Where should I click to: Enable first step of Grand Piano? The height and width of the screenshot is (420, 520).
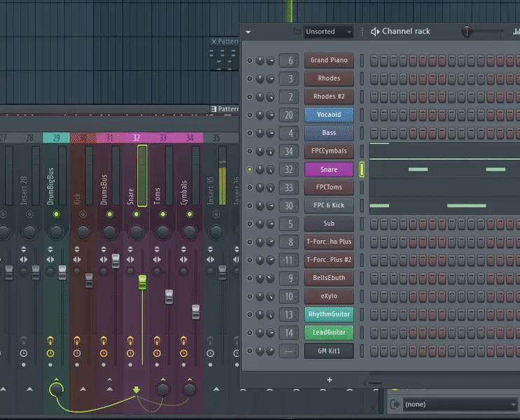(374, 61)
